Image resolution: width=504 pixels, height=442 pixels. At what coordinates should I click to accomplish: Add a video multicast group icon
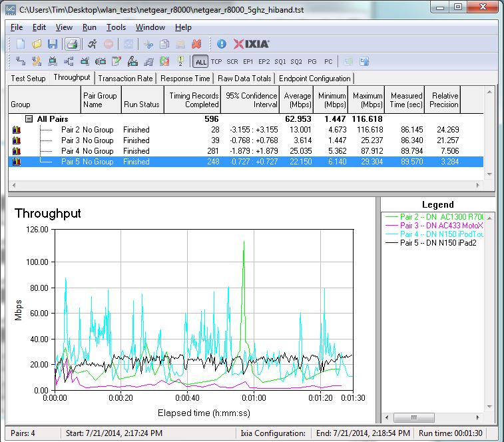pyautogui.click(x=85, y=61)
